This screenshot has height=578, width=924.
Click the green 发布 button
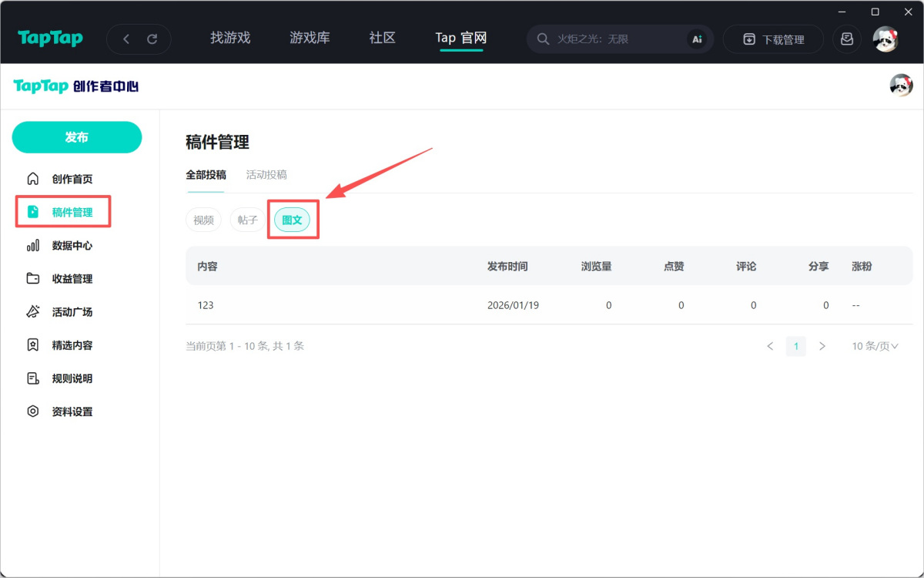[77, 137]
